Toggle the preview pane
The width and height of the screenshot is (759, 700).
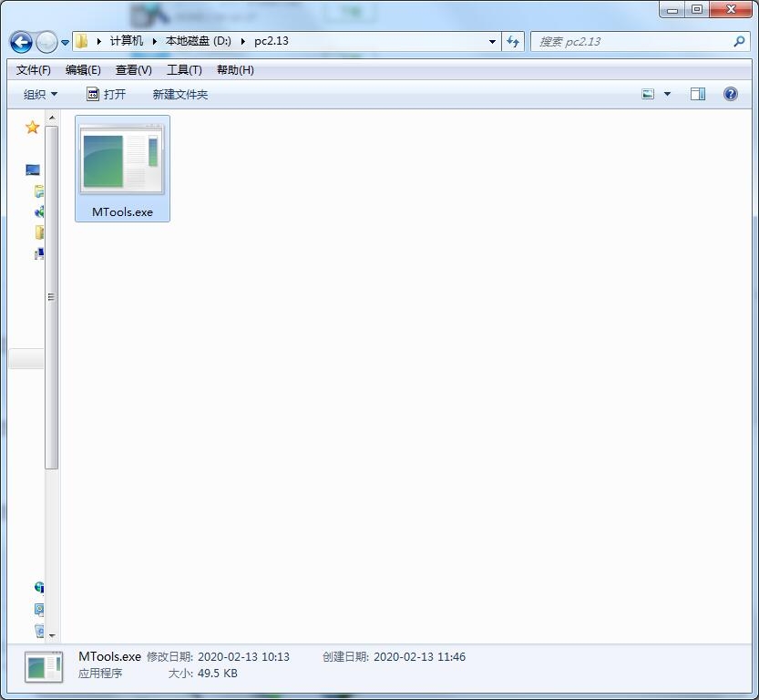pos(698,94)
